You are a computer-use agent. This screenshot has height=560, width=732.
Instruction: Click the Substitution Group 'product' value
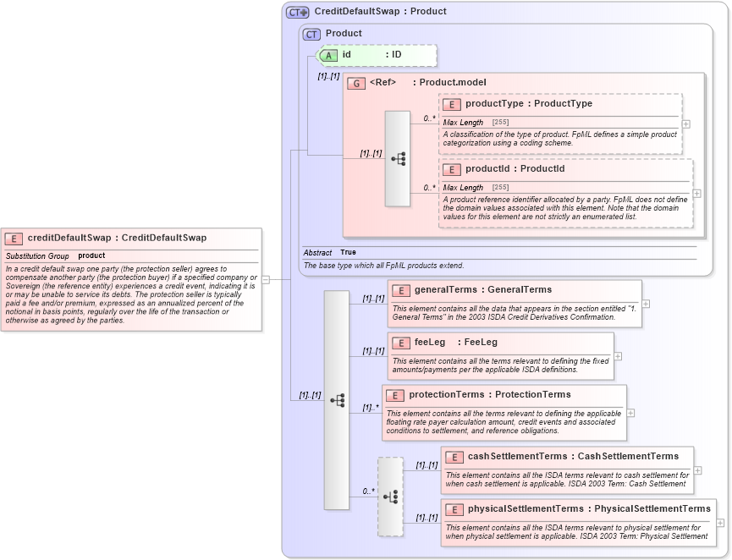[91, 255]
